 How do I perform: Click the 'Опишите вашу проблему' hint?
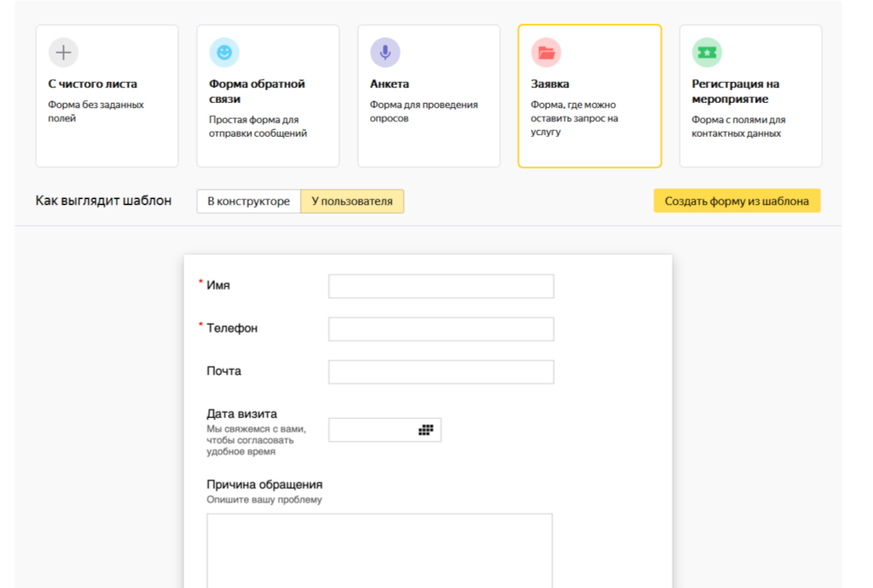(265, 500)
